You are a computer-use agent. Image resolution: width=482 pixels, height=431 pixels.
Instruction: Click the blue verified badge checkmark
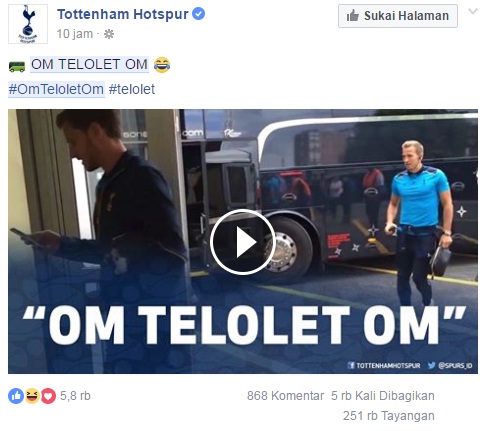pyautogui.click(x=199, y=14)
